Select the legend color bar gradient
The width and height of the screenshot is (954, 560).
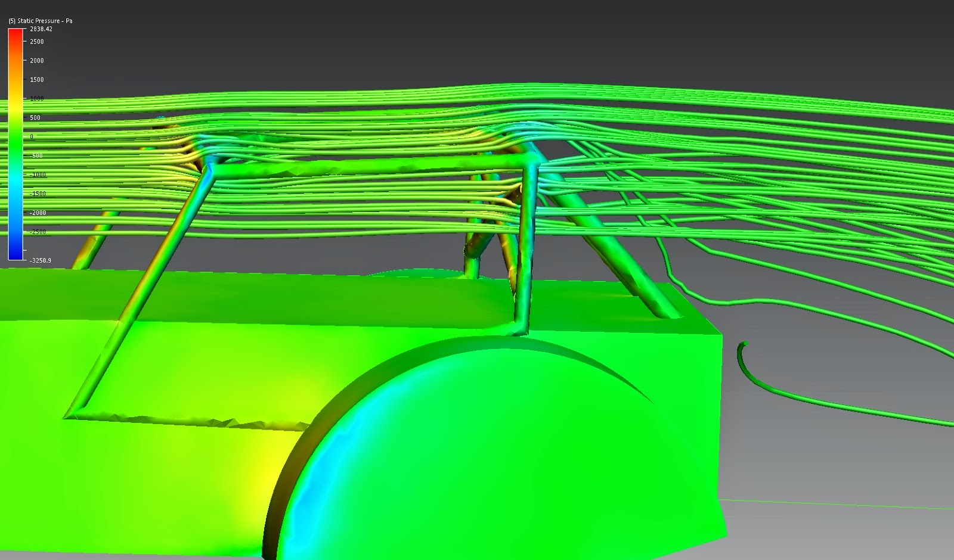point(14,143)
